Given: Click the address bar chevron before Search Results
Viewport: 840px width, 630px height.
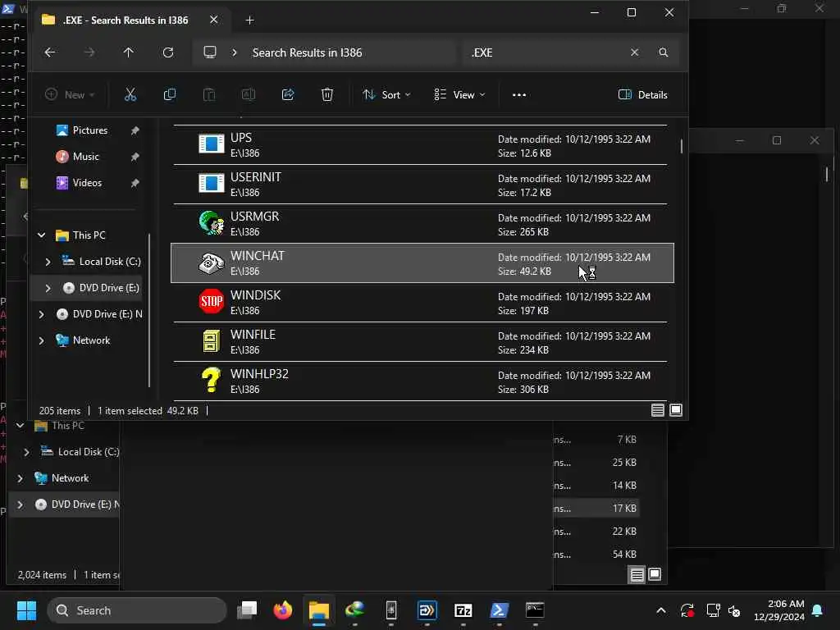Looking at the screenshot, I should click(x=234, y=52).
